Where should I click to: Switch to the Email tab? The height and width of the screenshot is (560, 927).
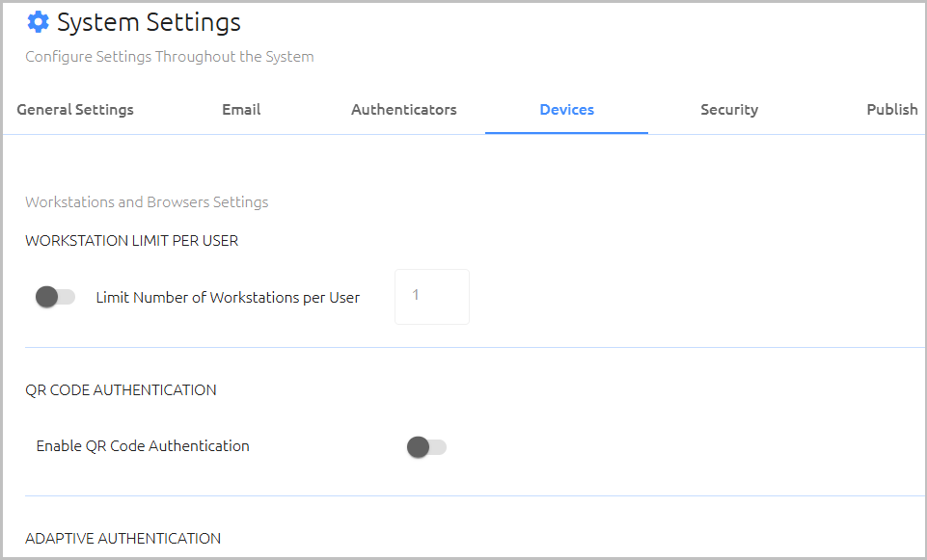point(241,109)
